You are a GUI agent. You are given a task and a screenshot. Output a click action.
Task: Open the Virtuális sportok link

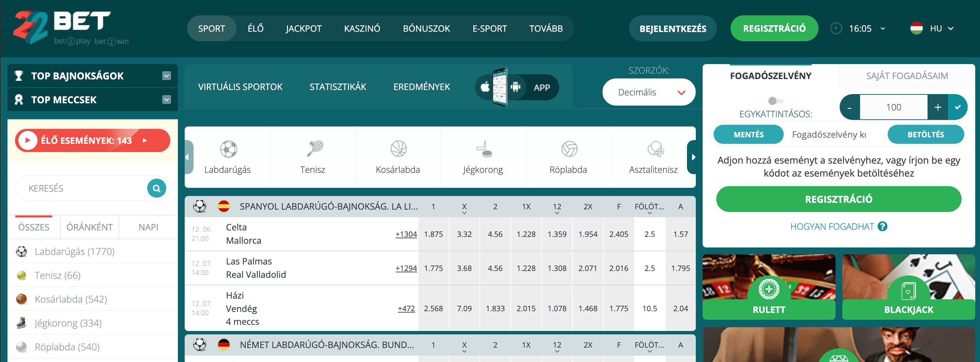(240, 87)
